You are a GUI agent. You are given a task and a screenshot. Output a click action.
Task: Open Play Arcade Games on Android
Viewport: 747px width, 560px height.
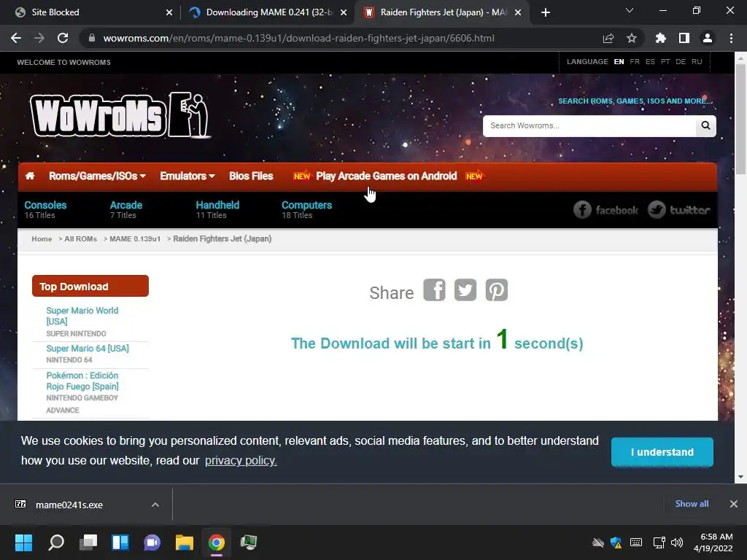[x=387, y=176]
